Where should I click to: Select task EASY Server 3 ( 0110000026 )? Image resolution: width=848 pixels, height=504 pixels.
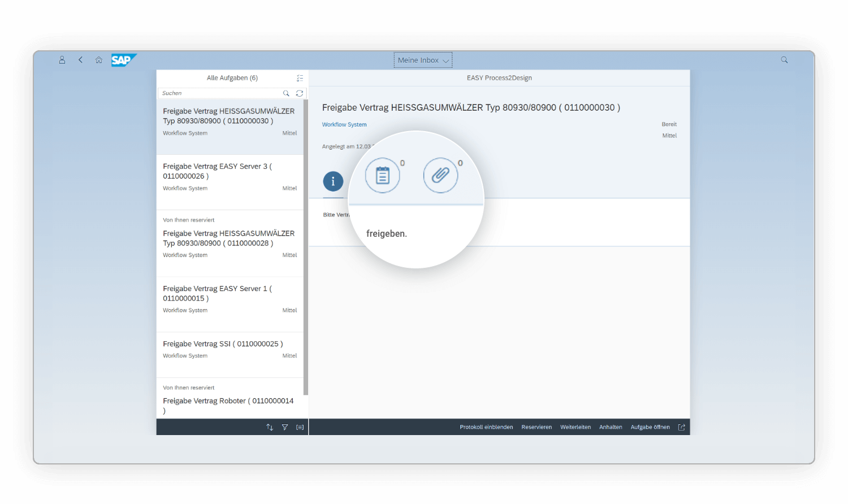coord(230,183)
